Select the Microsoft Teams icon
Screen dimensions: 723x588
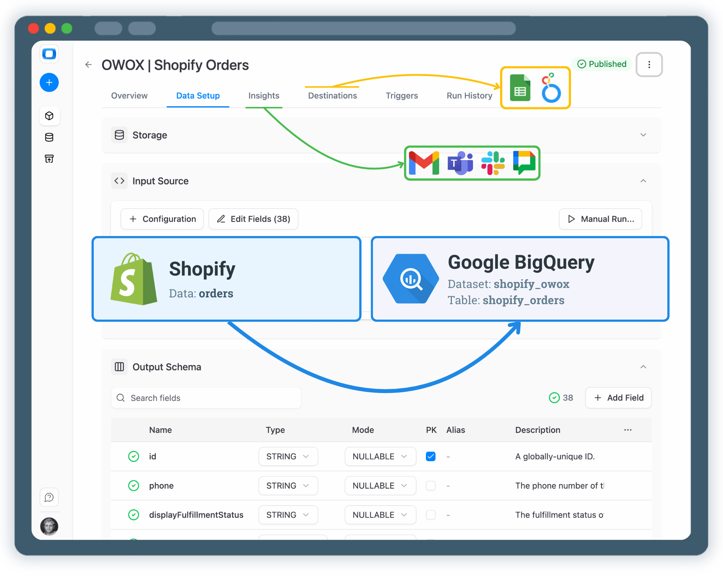click(460, 163)
